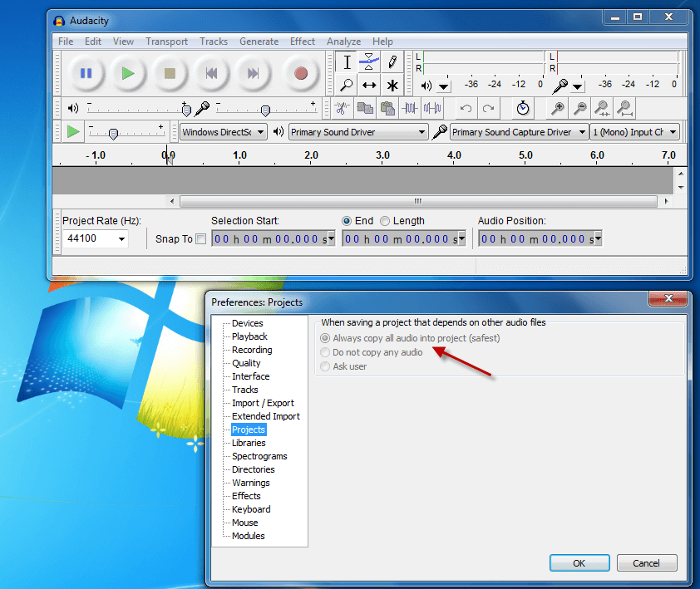Select Quality in preferences tree
This screenshot has width=700, height=589.
pyautogui.click(x=246, y=363)
